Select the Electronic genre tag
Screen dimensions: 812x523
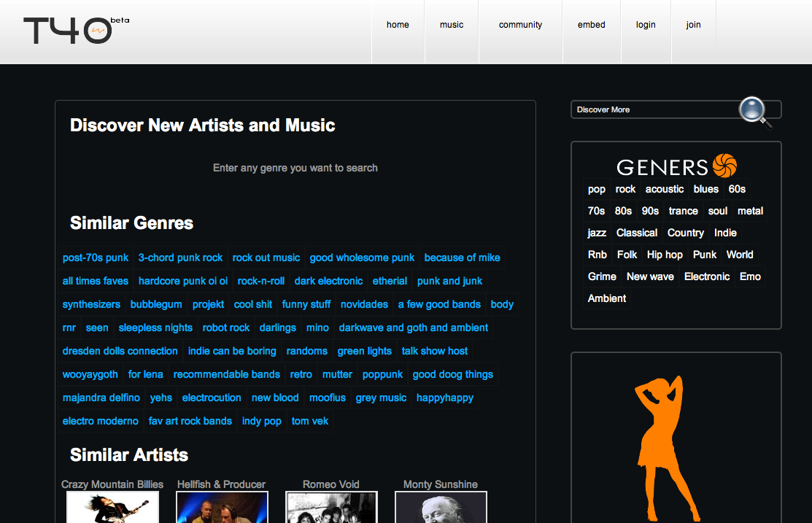[x=707, y=276]
